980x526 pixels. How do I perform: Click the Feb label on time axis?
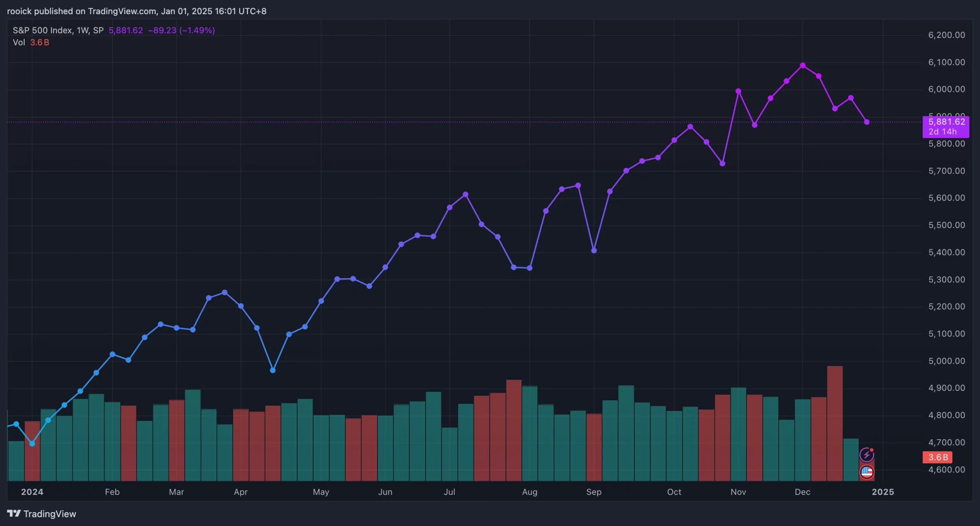tap(112, 492)
